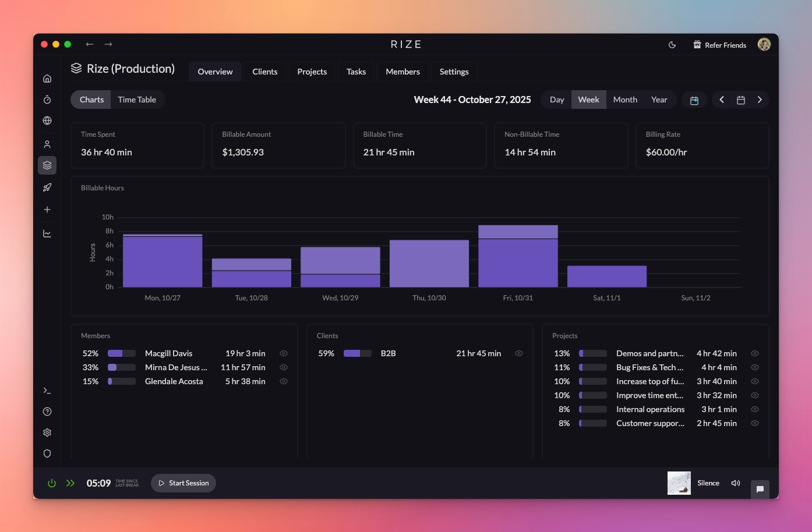812x532 pixels.
Task: Toggle visibility for Glendale Acosta
Action: coord(284,381)
